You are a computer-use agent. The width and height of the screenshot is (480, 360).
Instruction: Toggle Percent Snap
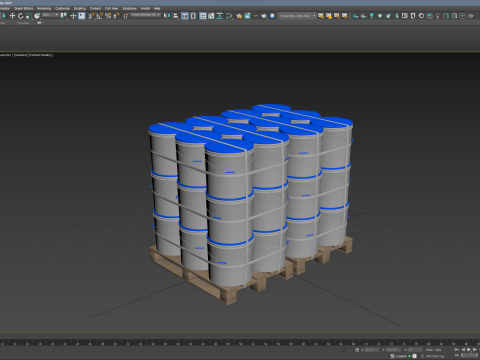click(108, 16)
